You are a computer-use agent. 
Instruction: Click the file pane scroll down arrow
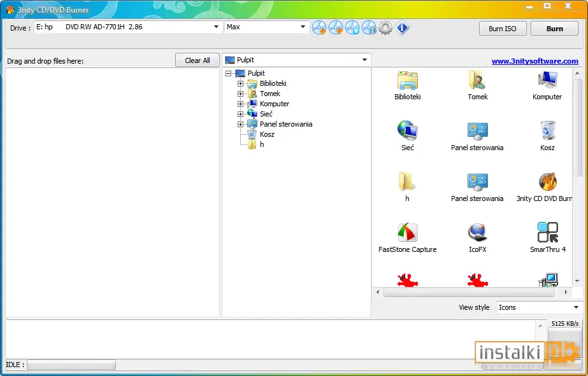click(577, 281)
